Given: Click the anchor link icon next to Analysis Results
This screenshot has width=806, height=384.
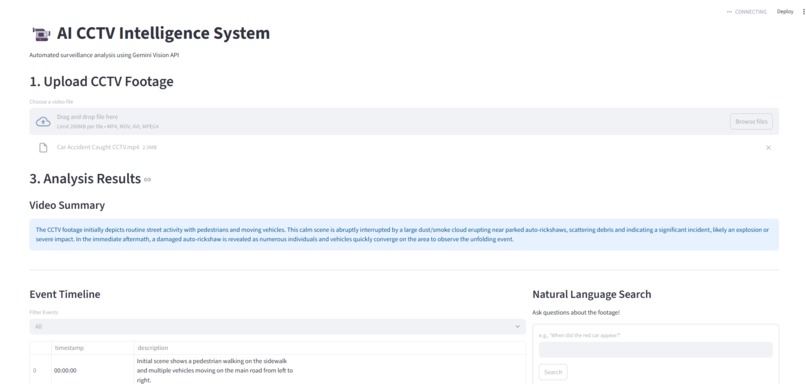Looking at the screenshot, I should (x=148, y=179).
